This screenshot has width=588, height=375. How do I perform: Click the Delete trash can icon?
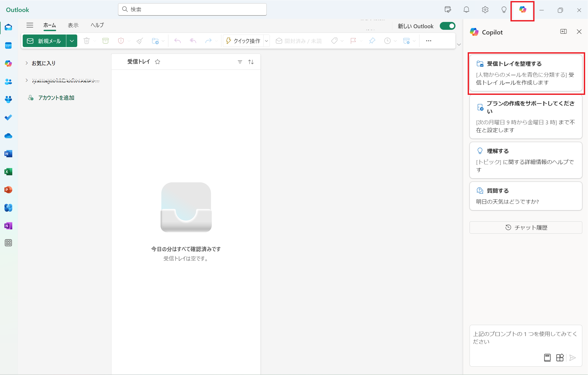87,41
